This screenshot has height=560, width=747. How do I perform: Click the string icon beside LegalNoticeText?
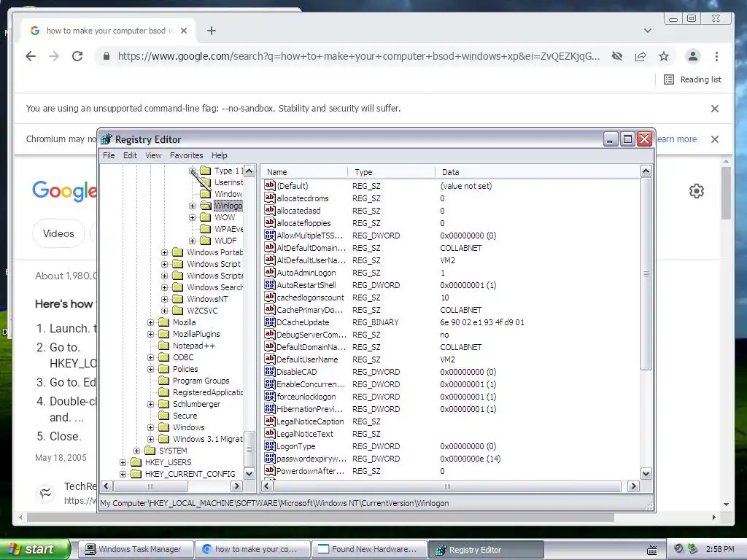pos(270,433)
